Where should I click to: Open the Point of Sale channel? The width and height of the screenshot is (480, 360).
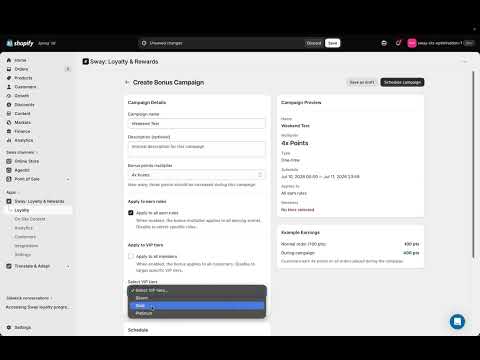point(27,179)
